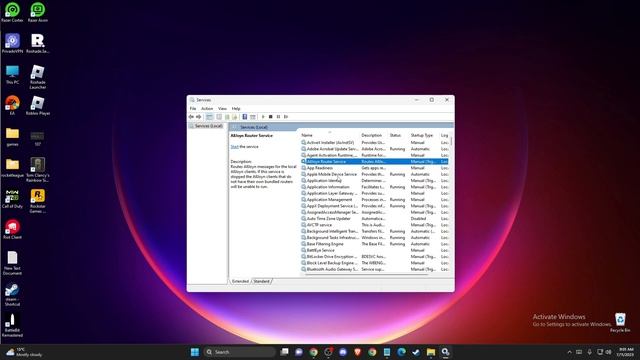Select Apple Mobile Device Service row

click(374, 174)
